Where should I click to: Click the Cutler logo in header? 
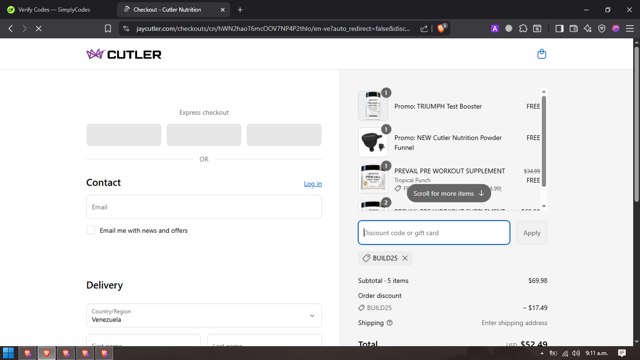[x=124, y=54]
